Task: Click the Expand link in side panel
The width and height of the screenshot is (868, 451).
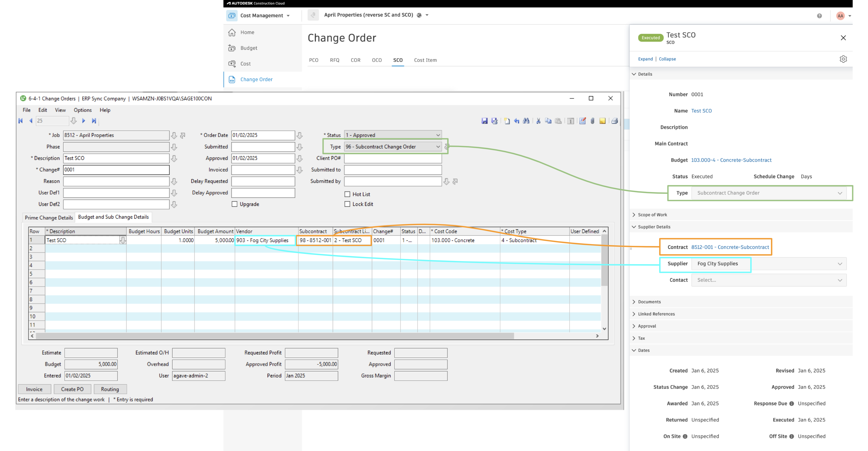Action: (x=645, y=59)
